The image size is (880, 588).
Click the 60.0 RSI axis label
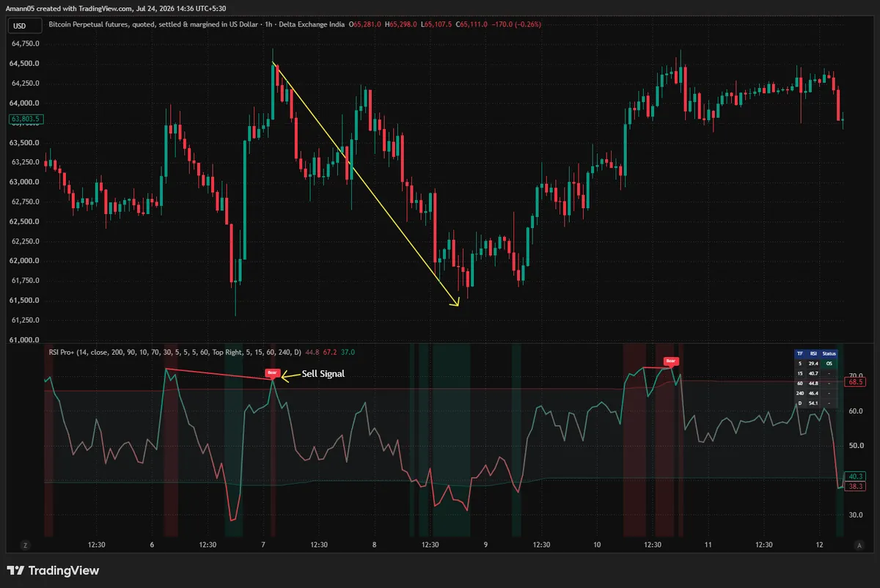click(x=855, y=411)
